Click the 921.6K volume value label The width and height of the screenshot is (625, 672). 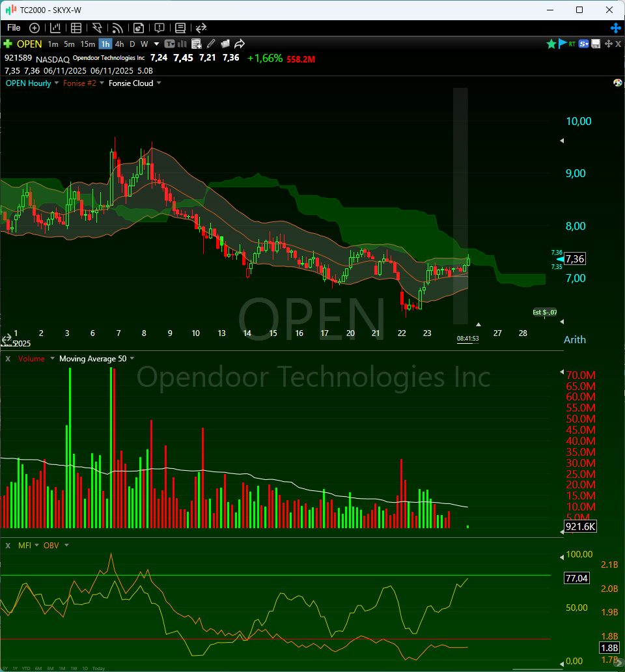tap(581, 527)
